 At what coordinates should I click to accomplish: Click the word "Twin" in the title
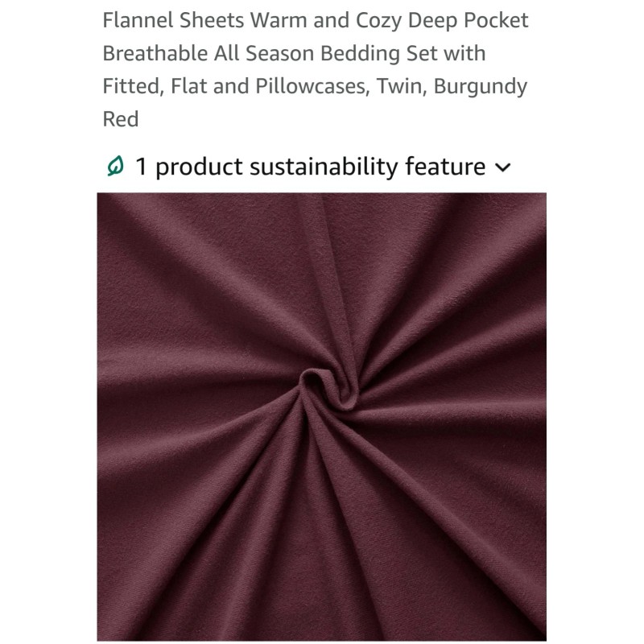397,86
